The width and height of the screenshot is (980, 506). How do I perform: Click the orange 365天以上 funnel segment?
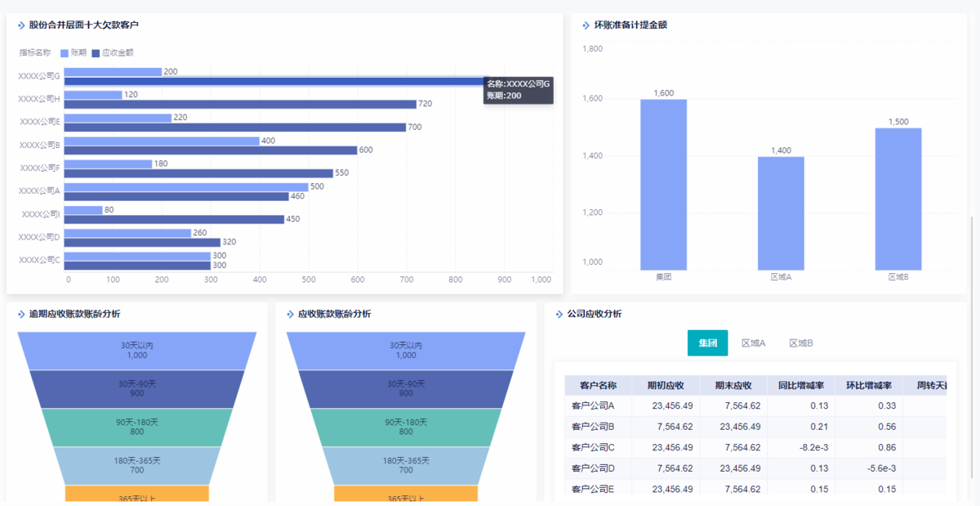point(137,495)
